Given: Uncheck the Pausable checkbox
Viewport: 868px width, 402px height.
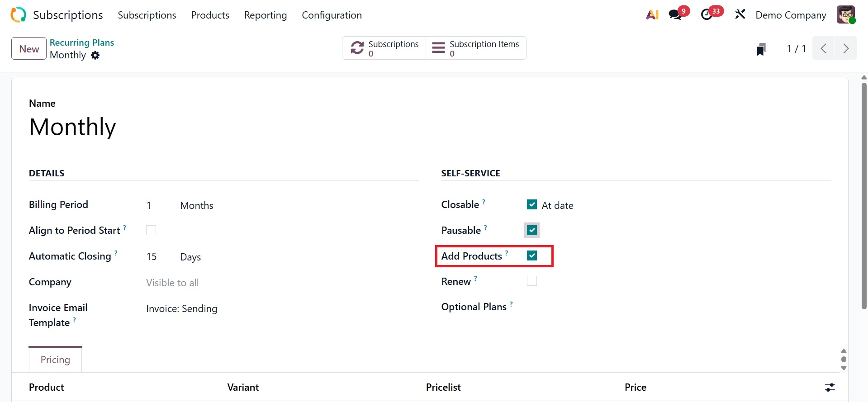Looking at the screenshot, I should [532, 230].
